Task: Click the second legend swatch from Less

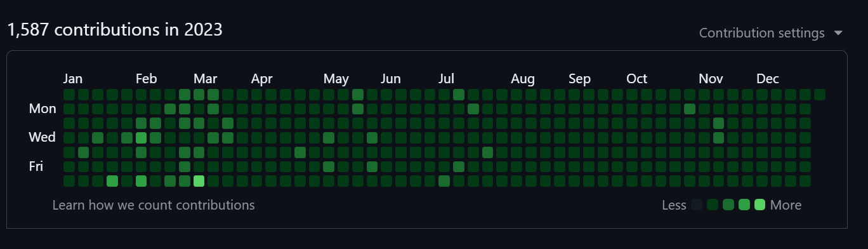Action: point(713,205)
